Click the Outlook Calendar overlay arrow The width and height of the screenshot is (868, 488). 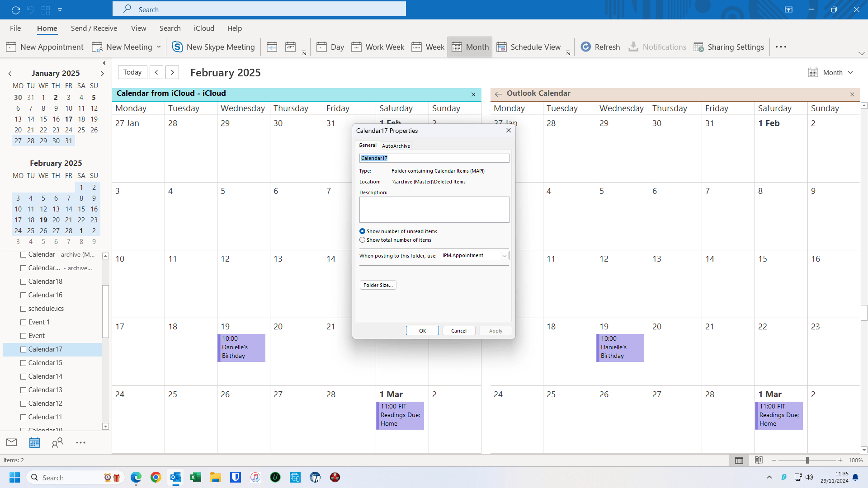pyautogui.click(x=498, y=94)
